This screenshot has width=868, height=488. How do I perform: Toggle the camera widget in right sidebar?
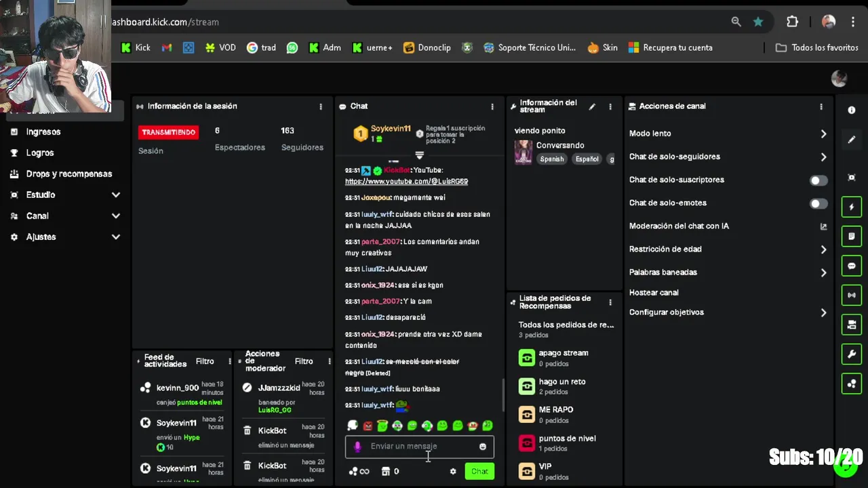(x=852, y=325)
